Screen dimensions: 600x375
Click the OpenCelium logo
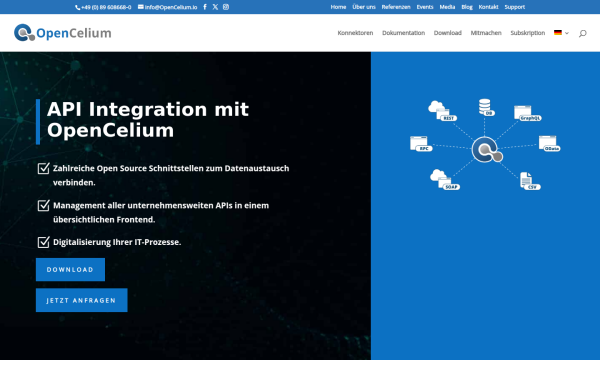tap(63, 33)
